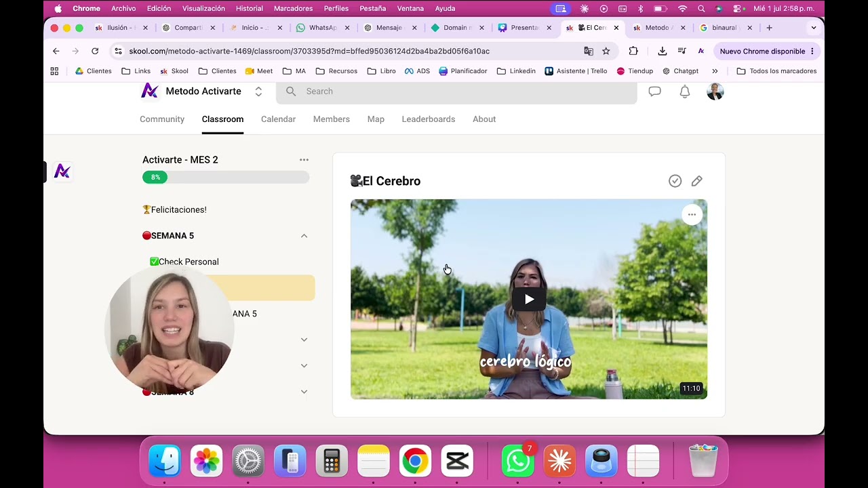The height and width of the screenshot is (488, 868).
Task: Open the Chrome apps grid icon
Action: 54,71
